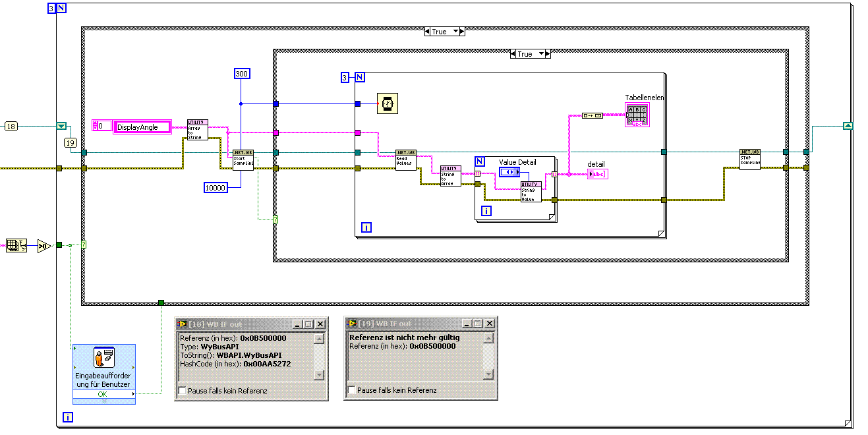868x435 pixels.
Task: Go to previous case on outer case structure
Action: pos(428,32)
